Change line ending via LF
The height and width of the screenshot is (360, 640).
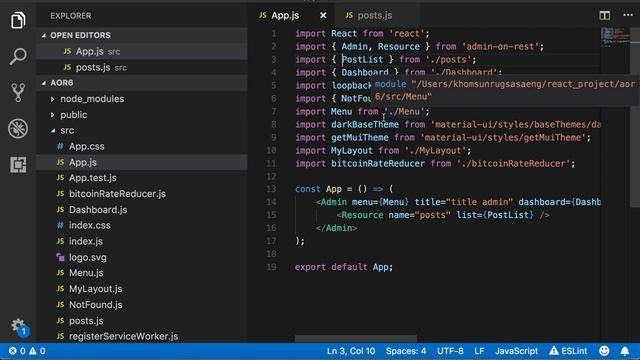[479, 351]
